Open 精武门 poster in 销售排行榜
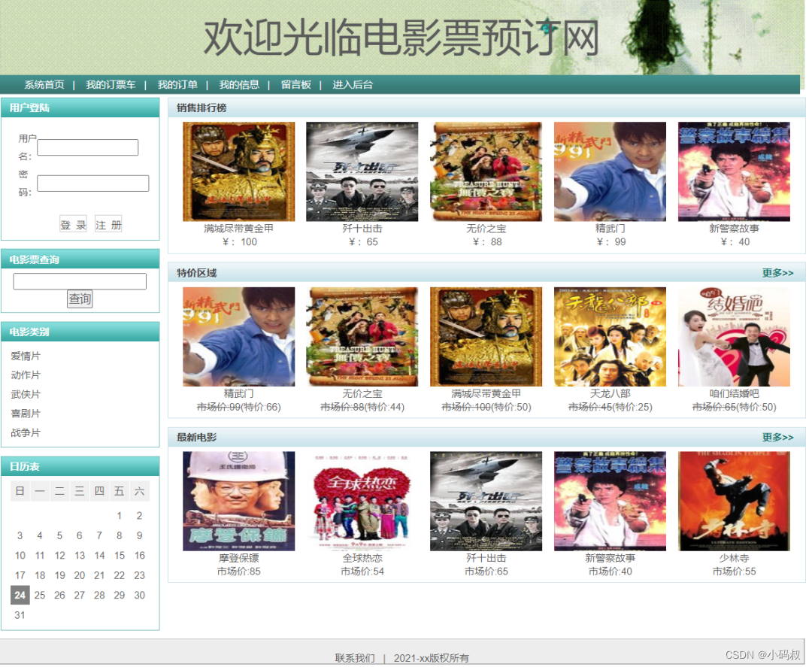 tap(610, 171)
